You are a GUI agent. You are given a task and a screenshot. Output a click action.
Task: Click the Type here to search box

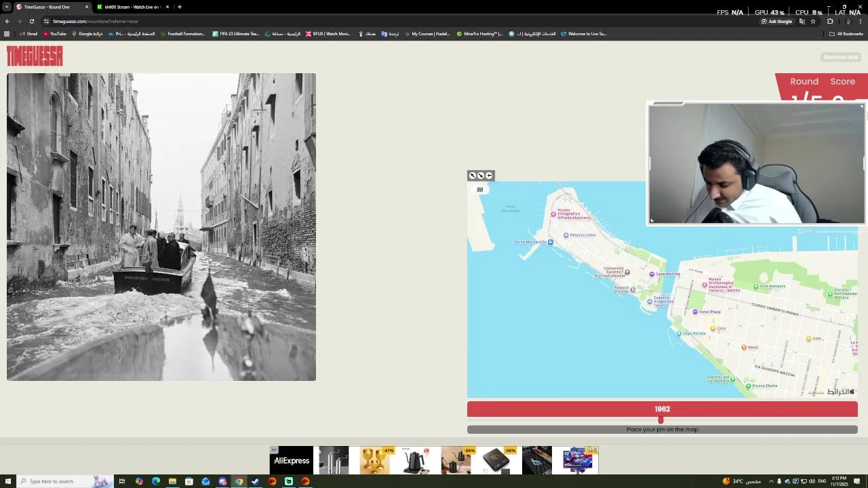coord(64,481)
